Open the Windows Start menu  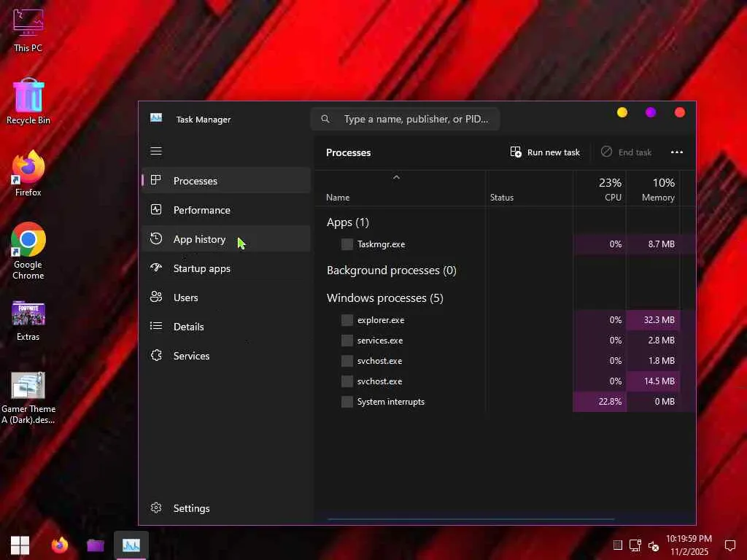(x=20, y=545)
